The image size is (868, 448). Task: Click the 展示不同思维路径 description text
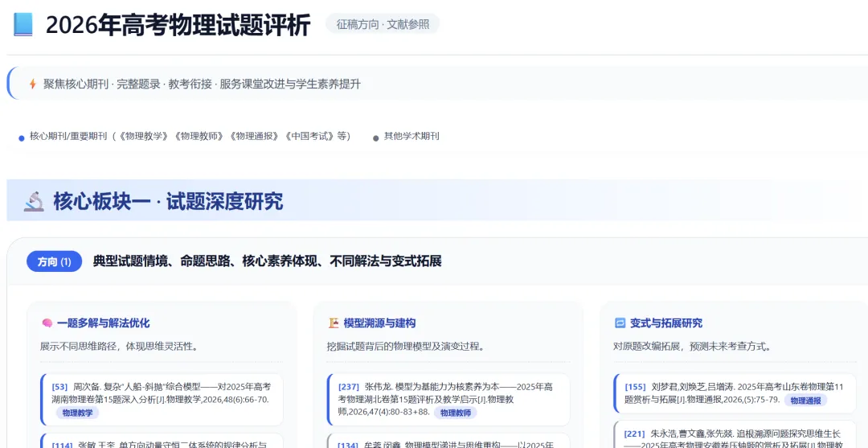tap(119, 347)
